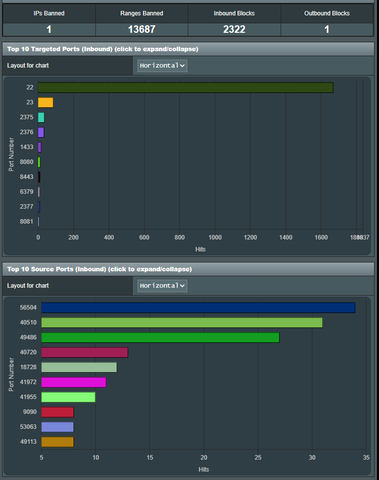Select the purple bar for port 2376
This screenshot has height=480, width=379.
point(41,132)
